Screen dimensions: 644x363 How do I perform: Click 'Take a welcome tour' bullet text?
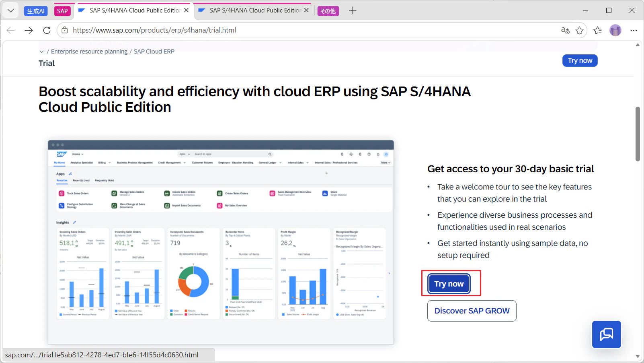coord(515,193)
